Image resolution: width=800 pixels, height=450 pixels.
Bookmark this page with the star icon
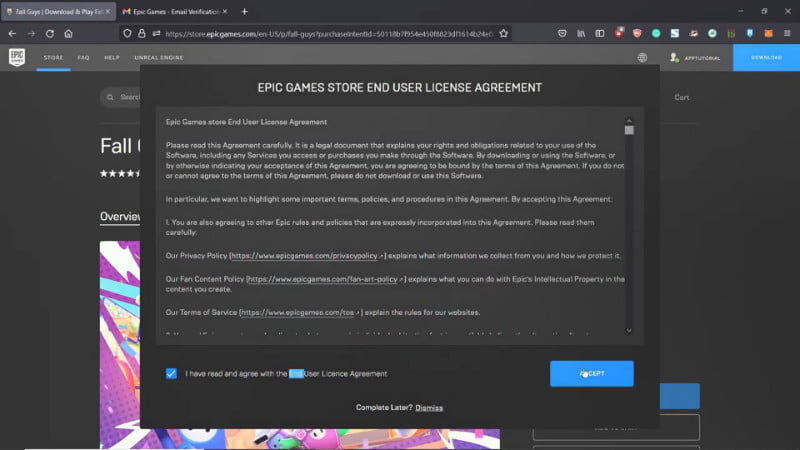[504, 34]
